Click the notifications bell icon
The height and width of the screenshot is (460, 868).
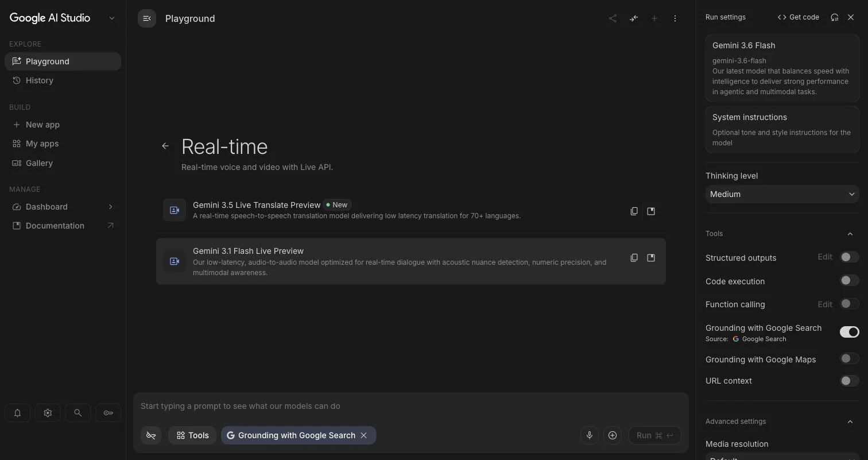pyautogui.click(x=17, y=413)
